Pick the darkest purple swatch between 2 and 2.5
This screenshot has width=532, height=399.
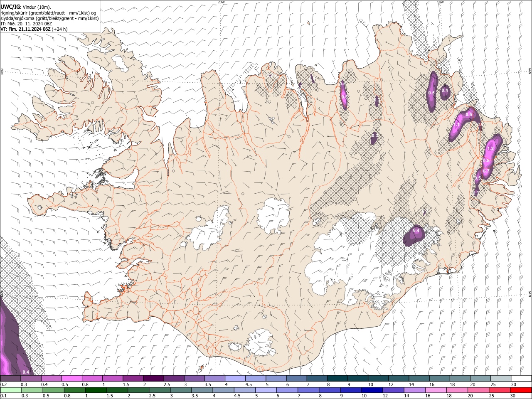coord(153,378)
